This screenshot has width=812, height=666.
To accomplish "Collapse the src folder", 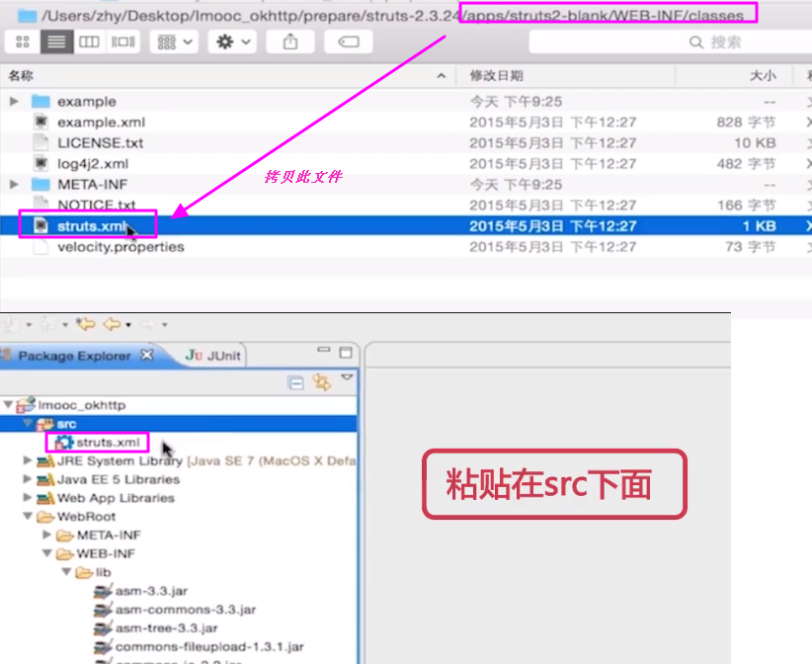I will coord(28,423).
